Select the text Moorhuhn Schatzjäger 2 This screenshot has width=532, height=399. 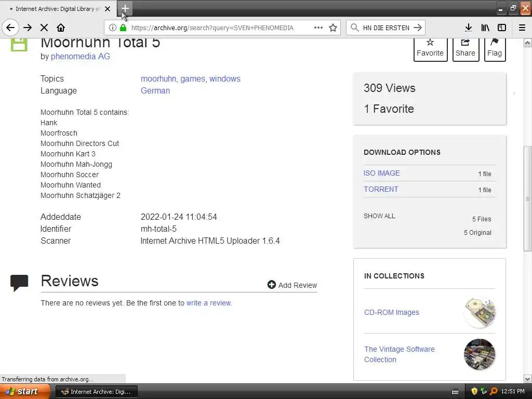[x=81, y=195]
